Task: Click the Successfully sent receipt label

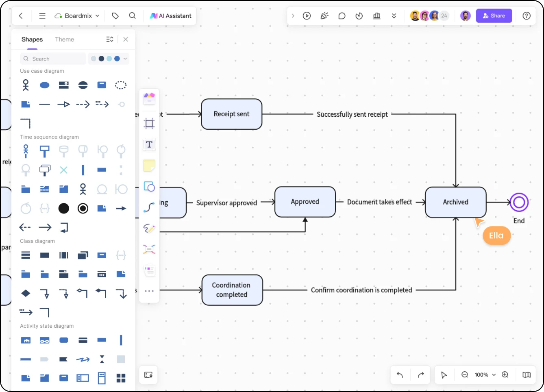Action: click(353, 114)
